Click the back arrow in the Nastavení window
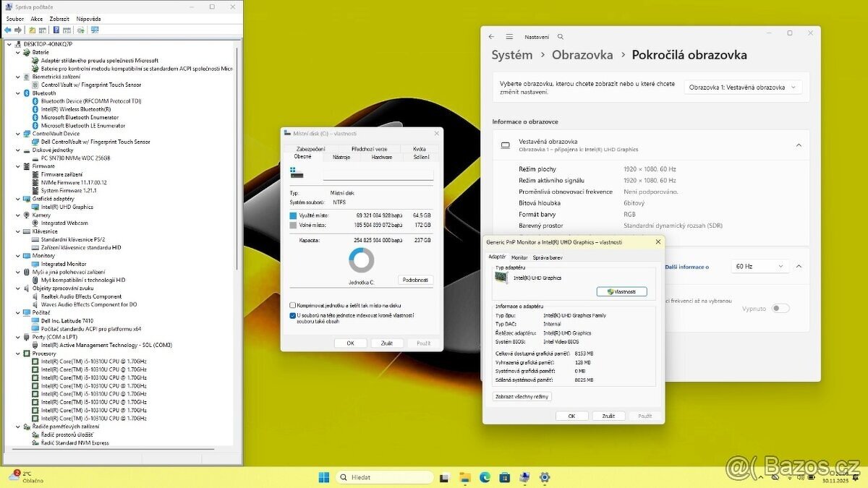Image resolution: width=868 pixels, height=488 pixels. coord(491,36)
